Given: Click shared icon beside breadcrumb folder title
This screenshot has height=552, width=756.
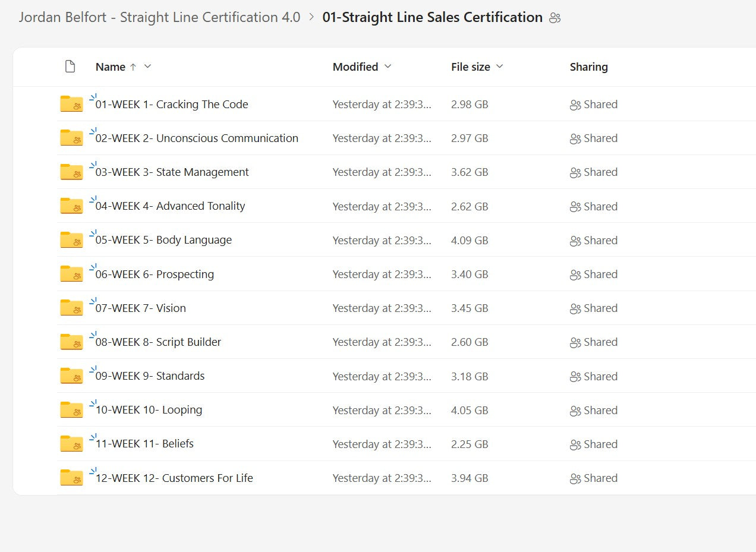Looking at the screenshot, I should tap(555, 18).
